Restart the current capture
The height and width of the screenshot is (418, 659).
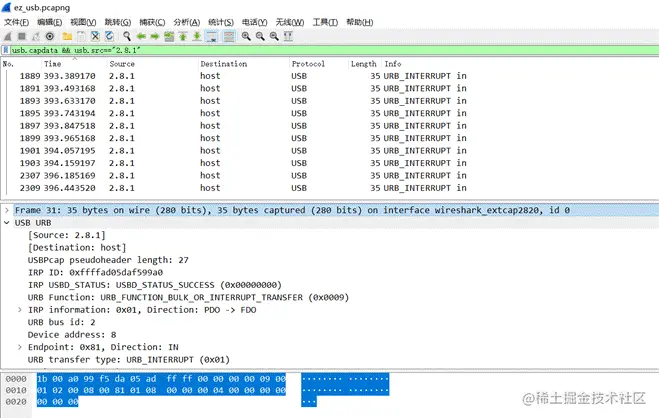36,37
